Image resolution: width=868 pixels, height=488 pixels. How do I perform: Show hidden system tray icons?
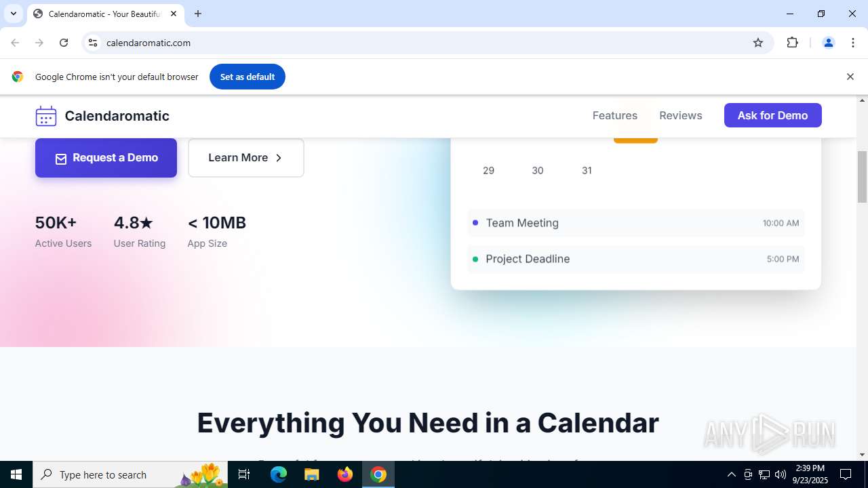point(731,474)
